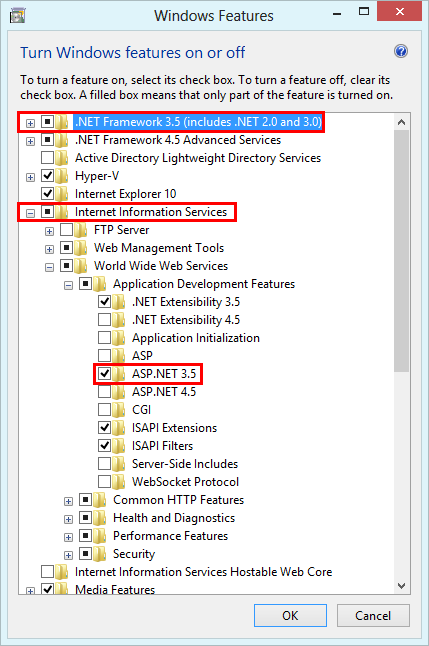The height and width of the screenshot is (646, 429).
Task: Uncheck the Hyper-V checkbox
Action: click(x=48, y=176)
